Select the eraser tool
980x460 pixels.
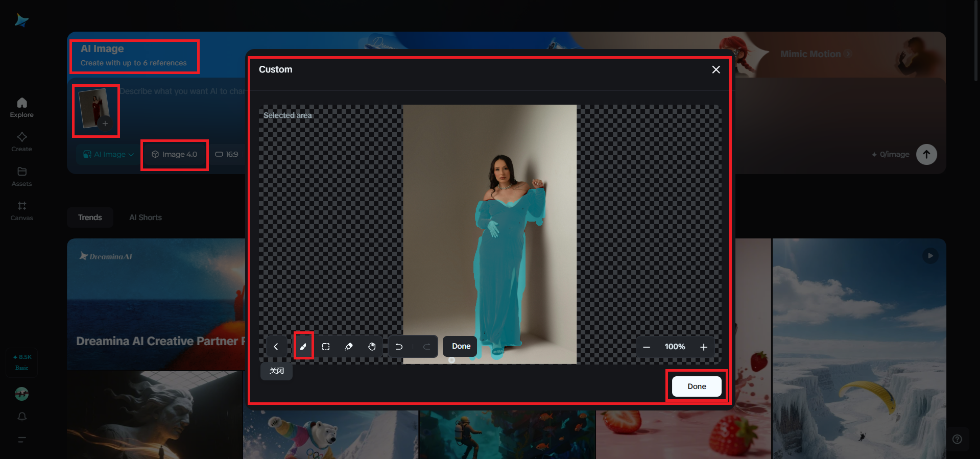tap(349, 346)
